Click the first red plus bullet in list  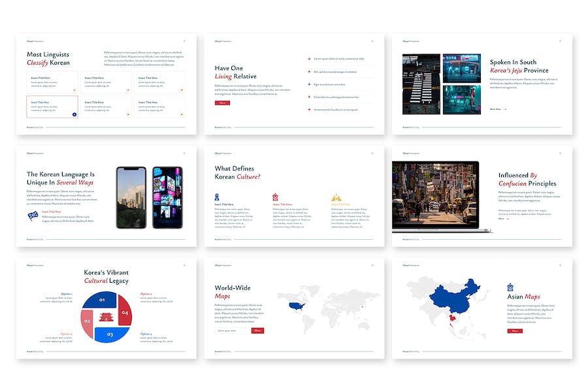pos(309,59)
